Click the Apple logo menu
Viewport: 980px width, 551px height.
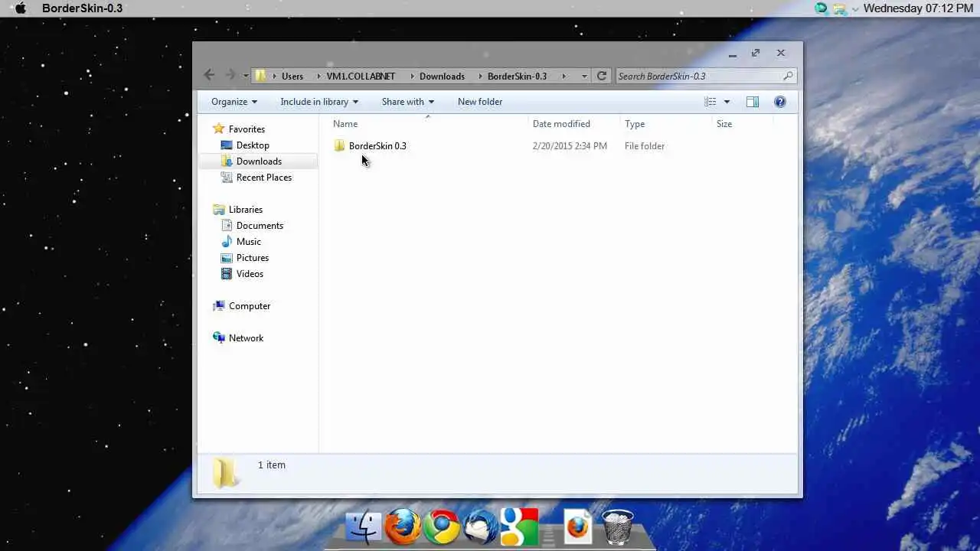click(x=21, y=8)
